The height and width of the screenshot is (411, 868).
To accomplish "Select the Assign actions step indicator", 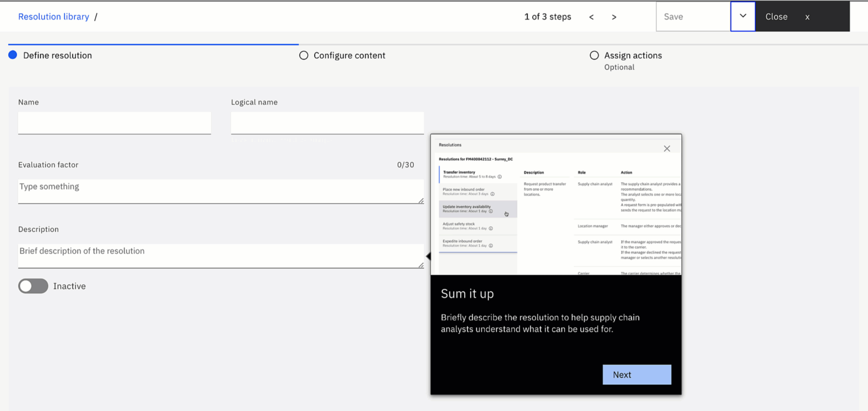I will (594, 56).
